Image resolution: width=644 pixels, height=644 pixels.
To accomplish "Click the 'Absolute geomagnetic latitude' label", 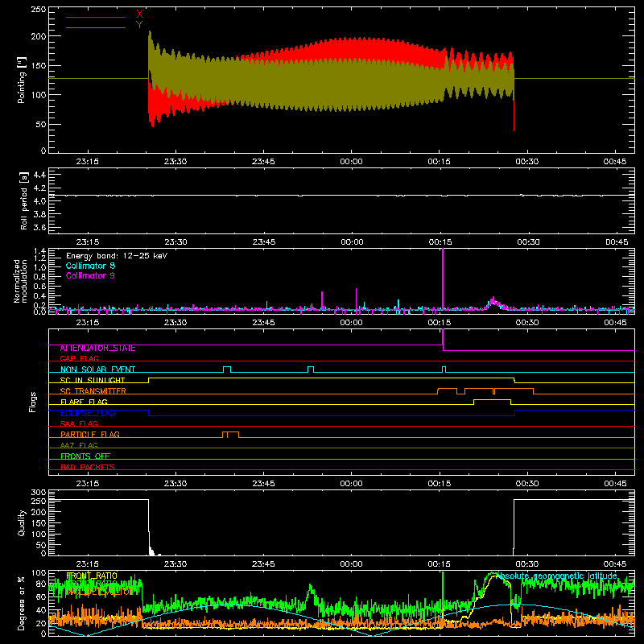I will tap(556, 576).
